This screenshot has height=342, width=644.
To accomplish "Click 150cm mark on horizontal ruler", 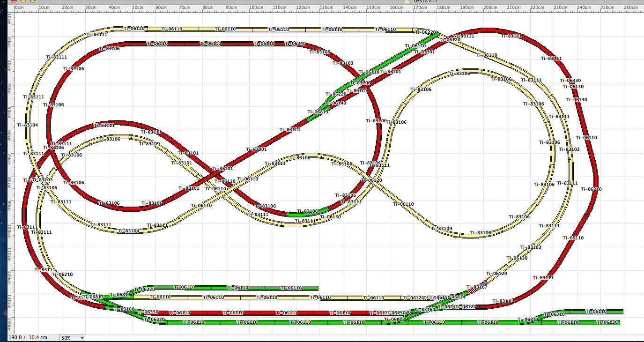I will coord(374,7).
